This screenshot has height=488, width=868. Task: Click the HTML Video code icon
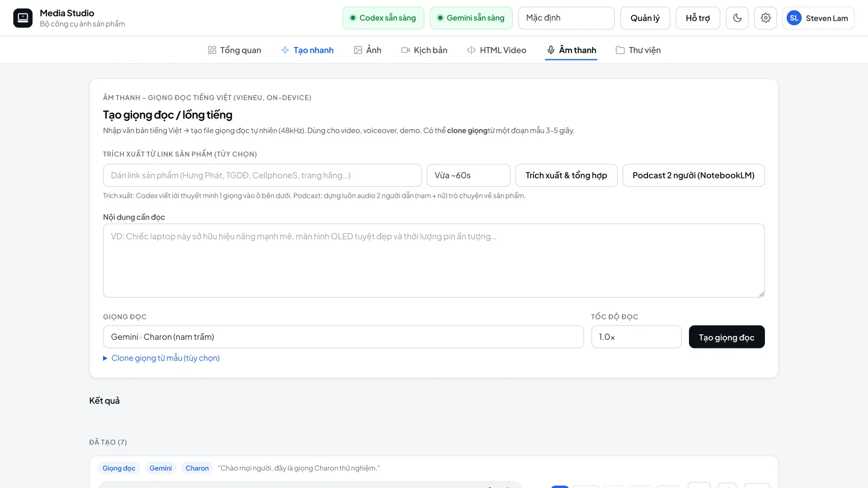[471, 50]
